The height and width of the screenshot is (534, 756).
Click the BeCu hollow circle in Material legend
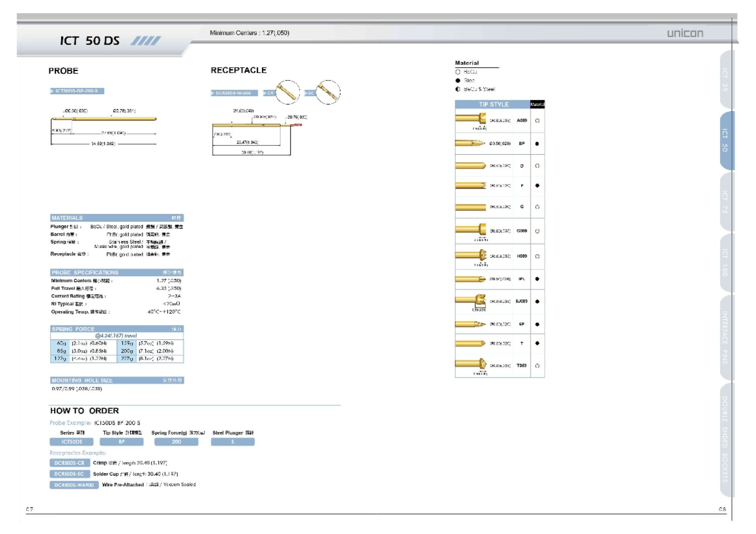pos(458,72)
